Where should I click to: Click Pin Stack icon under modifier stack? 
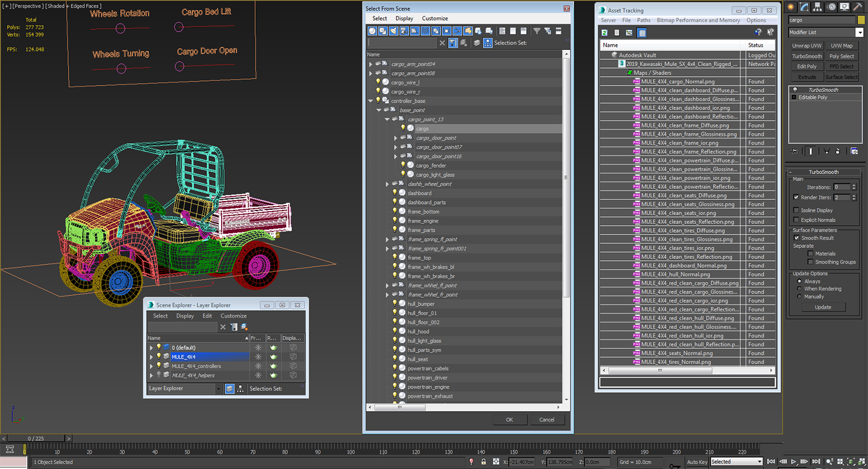coord(794,151)
